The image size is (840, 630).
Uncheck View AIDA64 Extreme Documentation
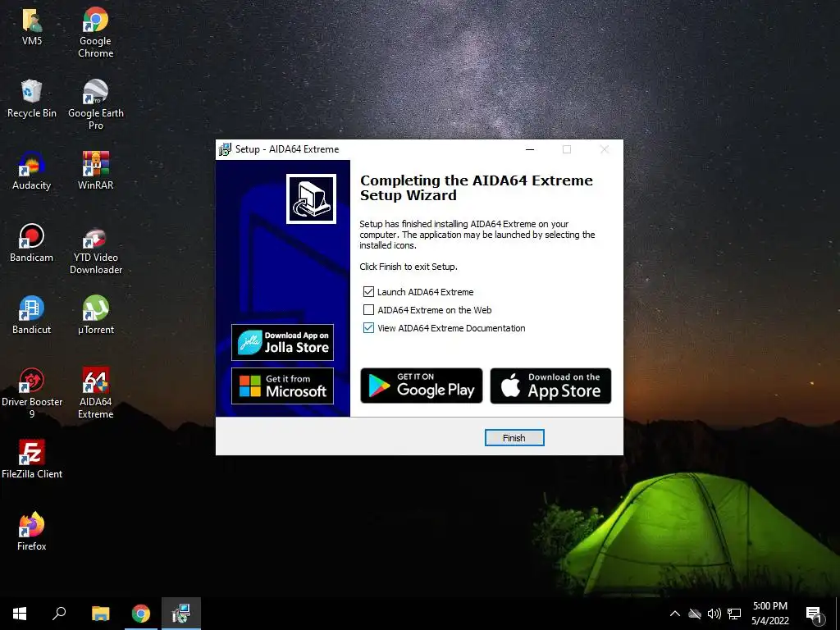click(368, 328)
